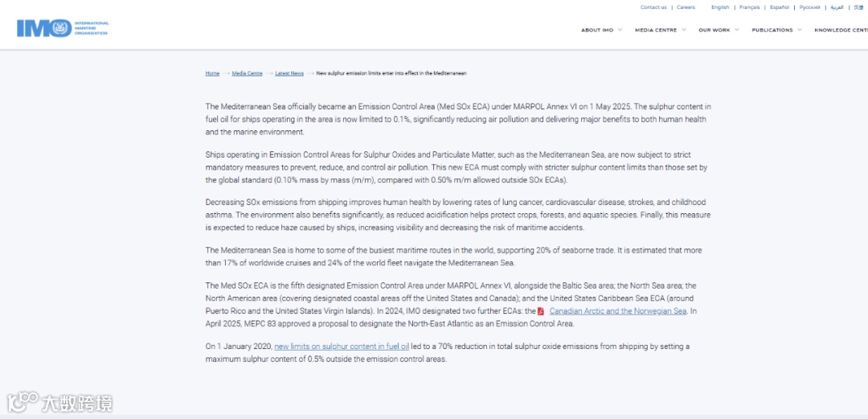Open the PDF icon before Canadian Arctic link

pos(541,311)
